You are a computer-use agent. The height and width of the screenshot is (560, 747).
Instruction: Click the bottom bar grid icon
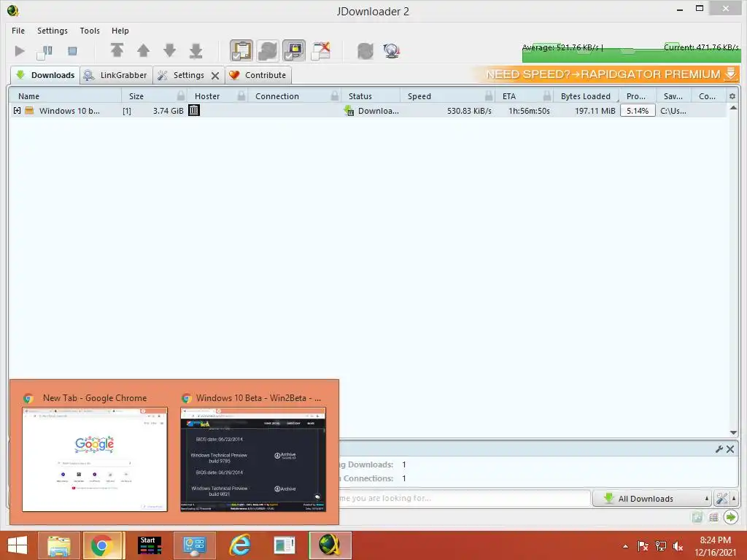click(x=713, y=517)
